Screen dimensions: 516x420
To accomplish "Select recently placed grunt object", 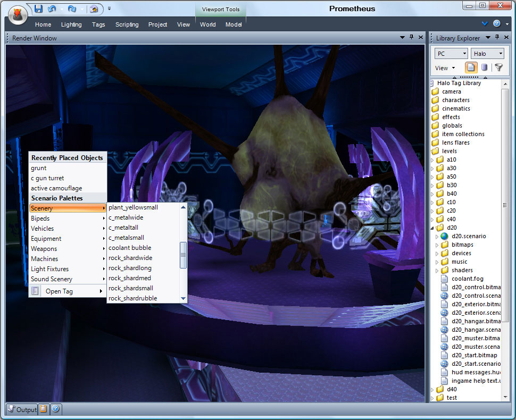I will click(68, 168).
